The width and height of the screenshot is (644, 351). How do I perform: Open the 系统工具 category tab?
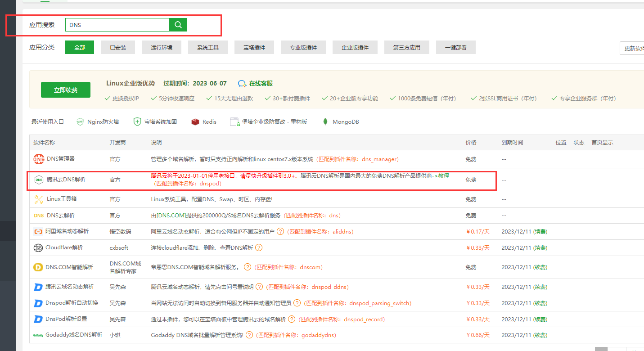[x=208, y=47]
